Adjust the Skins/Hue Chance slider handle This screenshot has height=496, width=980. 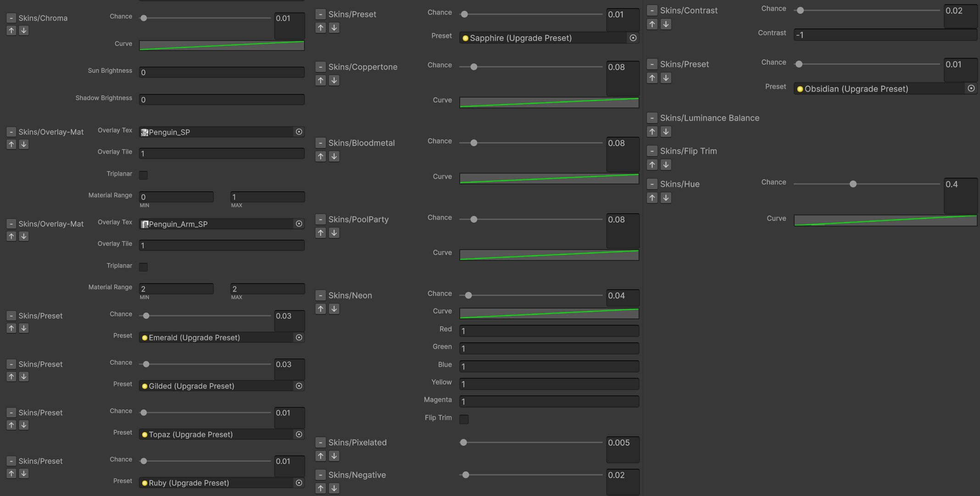853,184
